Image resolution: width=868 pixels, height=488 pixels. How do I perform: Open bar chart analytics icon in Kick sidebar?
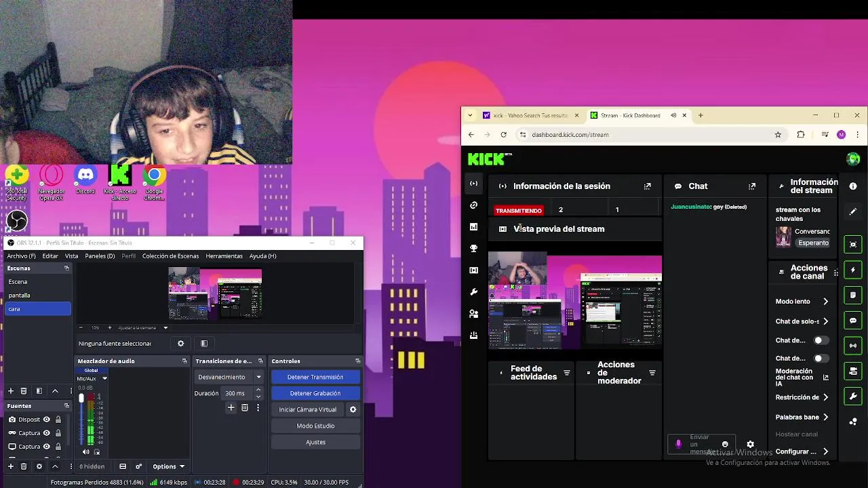[473, 227]
